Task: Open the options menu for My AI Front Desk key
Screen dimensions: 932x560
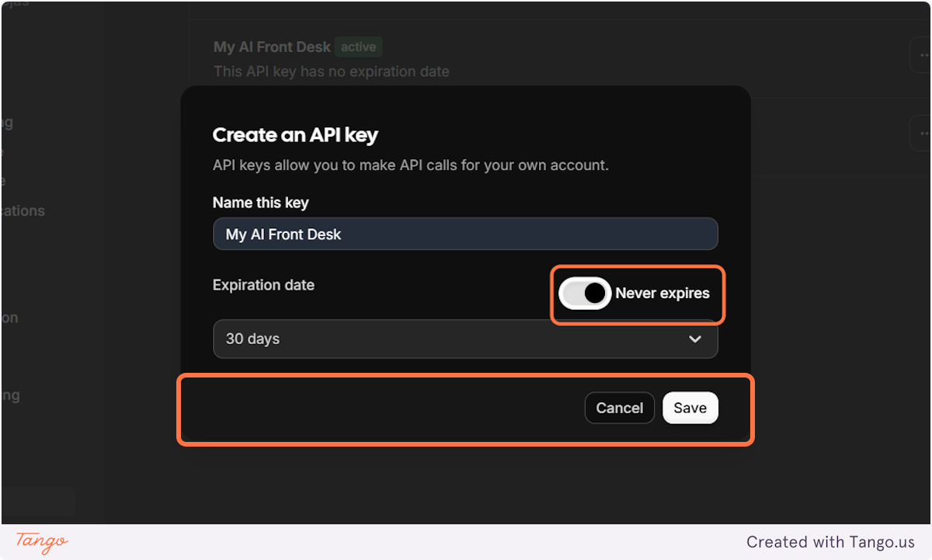Action: tap(923, 54)
